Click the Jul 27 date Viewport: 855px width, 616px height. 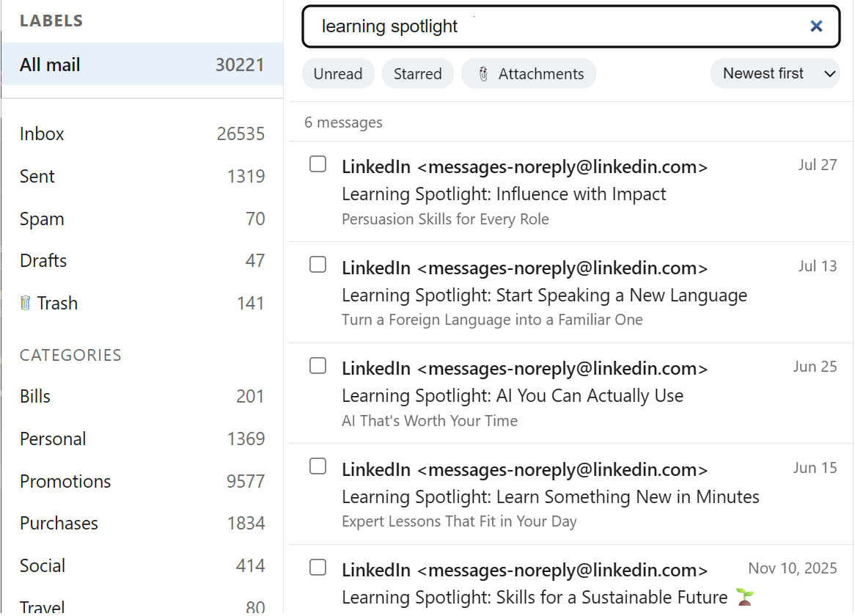click(818, 165)
